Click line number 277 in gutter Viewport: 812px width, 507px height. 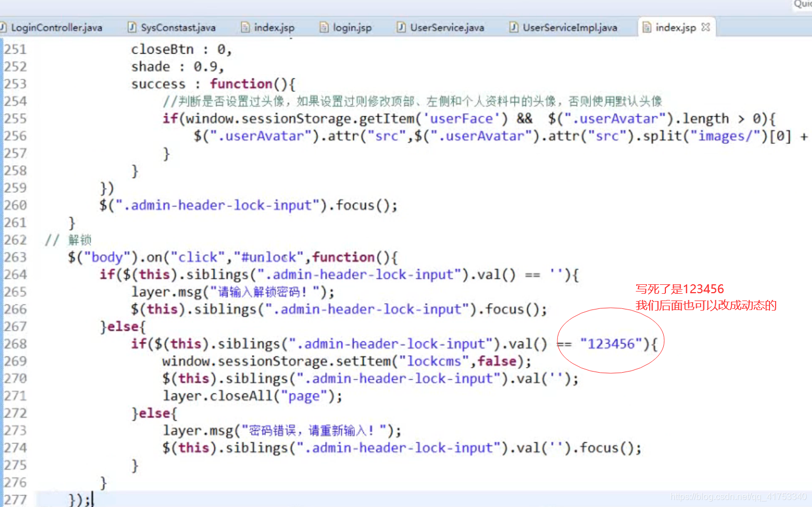[16, 500]
